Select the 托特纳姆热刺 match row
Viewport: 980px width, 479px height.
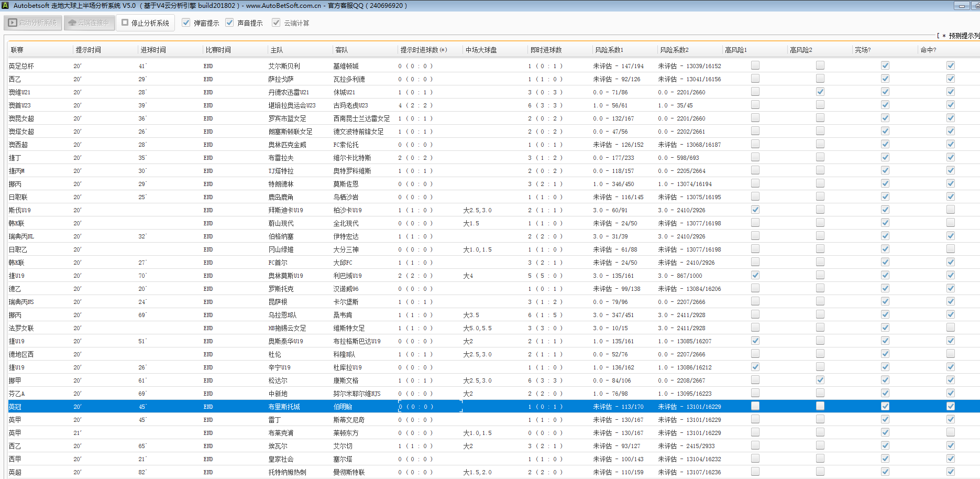tap(287, 472)
